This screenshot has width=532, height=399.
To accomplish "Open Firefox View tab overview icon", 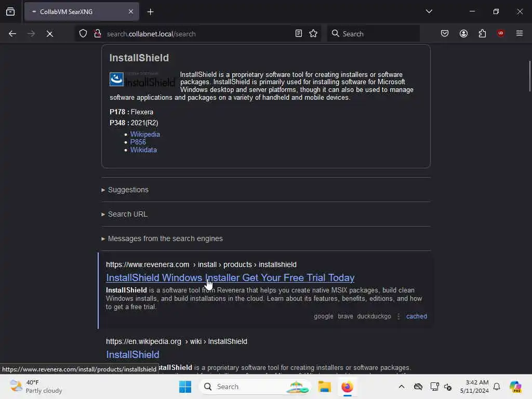I will (10, 12).
